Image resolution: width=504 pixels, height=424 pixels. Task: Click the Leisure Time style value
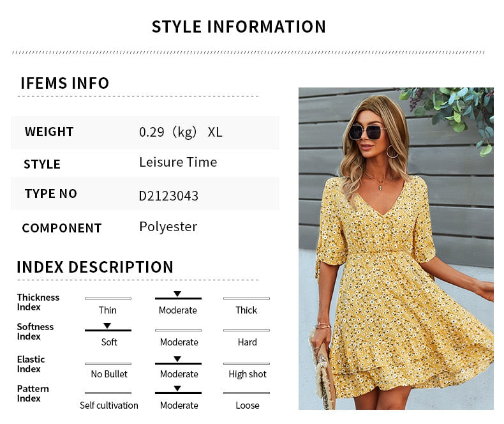(x=178, y=162)
